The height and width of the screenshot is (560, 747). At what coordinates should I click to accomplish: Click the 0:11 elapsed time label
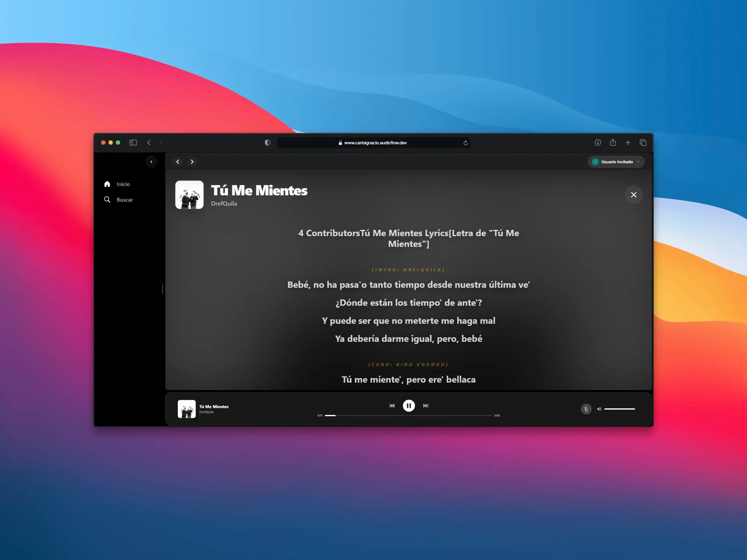(320, 416)
